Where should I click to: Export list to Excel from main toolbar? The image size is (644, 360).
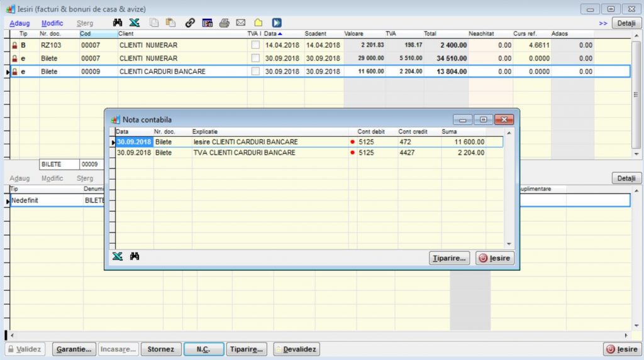click(x=134, y=23)
